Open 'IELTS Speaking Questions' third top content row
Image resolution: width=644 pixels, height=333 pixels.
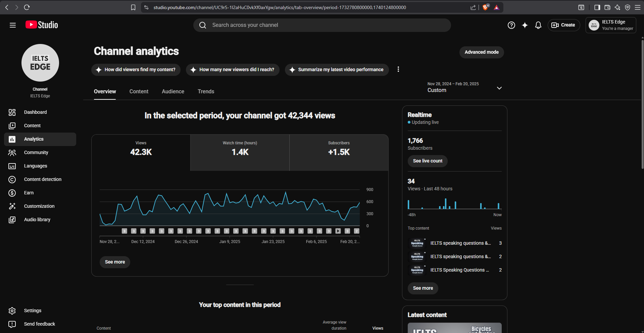tap(455, 270)
